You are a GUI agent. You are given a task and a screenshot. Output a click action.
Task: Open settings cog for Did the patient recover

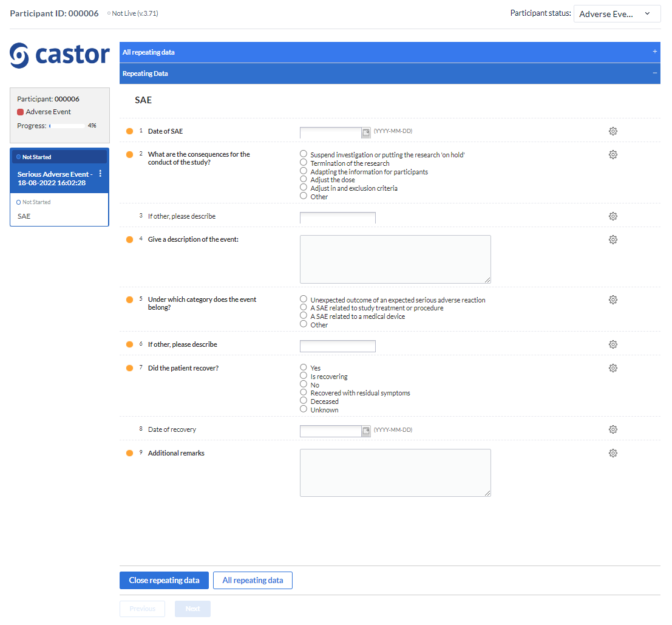[613, 367]
